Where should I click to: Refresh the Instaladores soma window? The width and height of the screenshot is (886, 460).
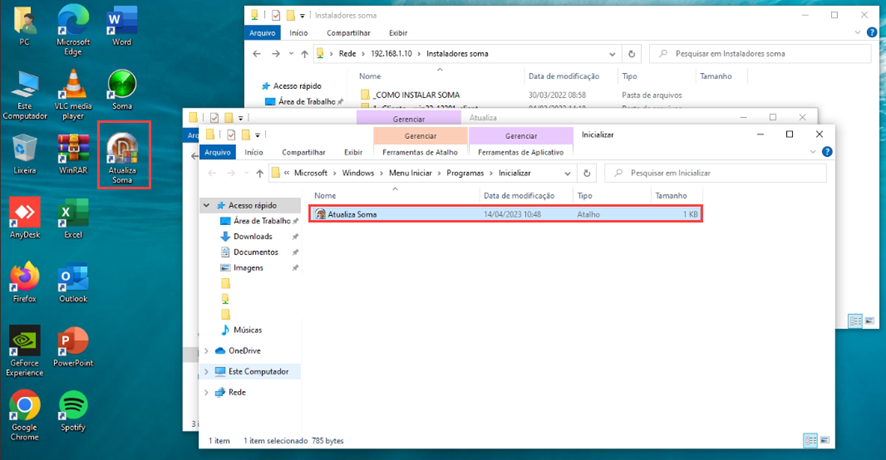[631, 54]
